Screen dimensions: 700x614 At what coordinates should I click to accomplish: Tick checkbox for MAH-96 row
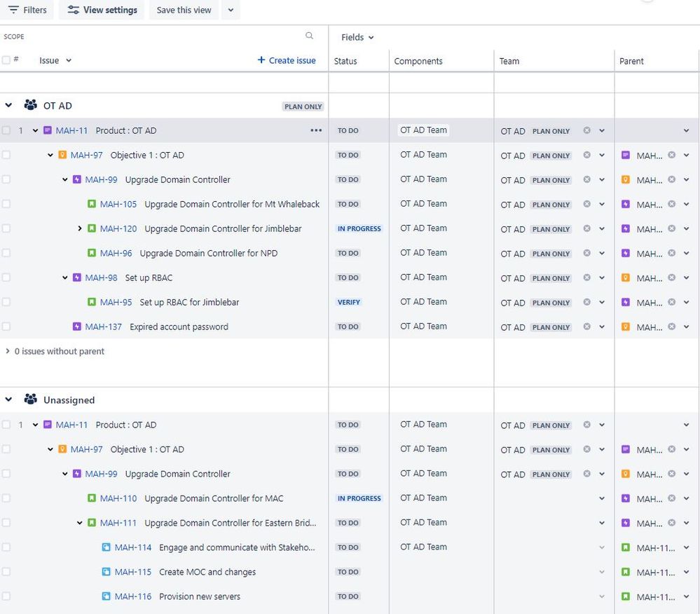pos(6,253)
